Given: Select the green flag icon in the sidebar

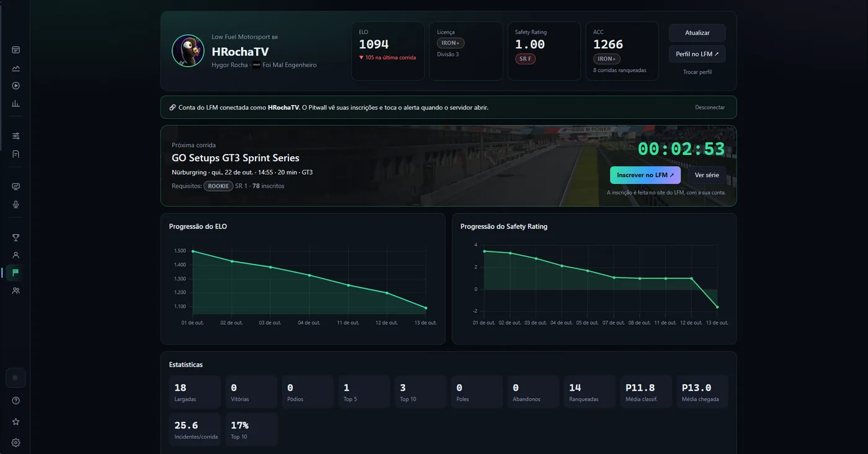Looking at the screenshot, I should [16, 273].
